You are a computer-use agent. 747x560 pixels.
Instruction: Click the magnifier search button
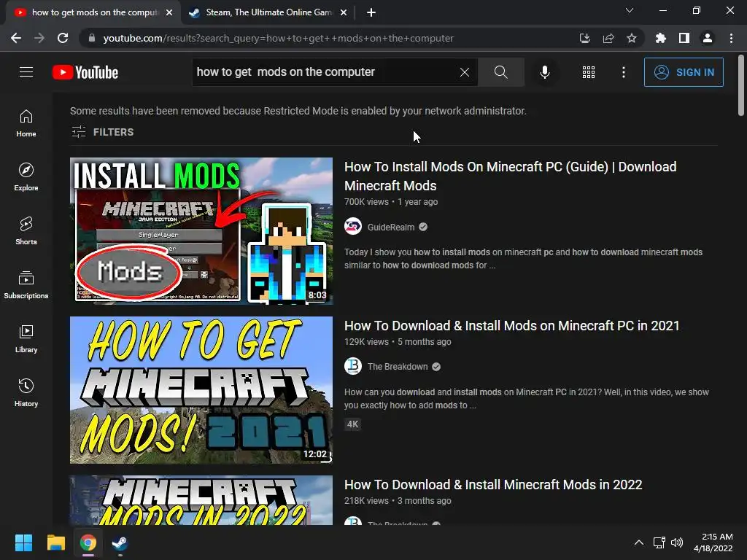pyautogui.click(x=500, y=72)
